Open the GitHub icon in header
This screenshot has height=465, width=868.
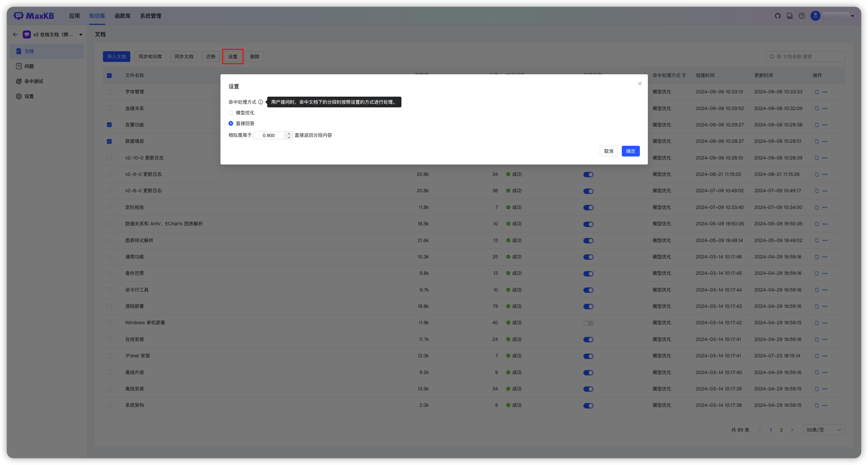[778, 16]
